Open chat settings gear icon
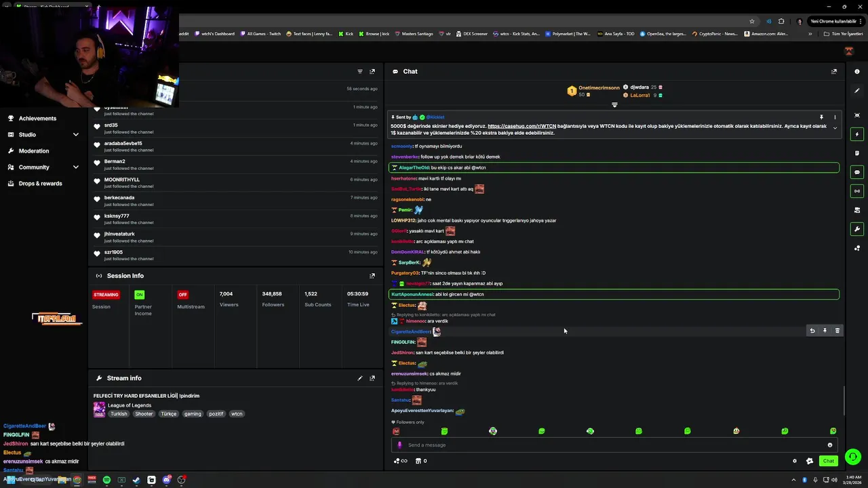This screenshot has height=488, width=868. (x=795, y=461)
